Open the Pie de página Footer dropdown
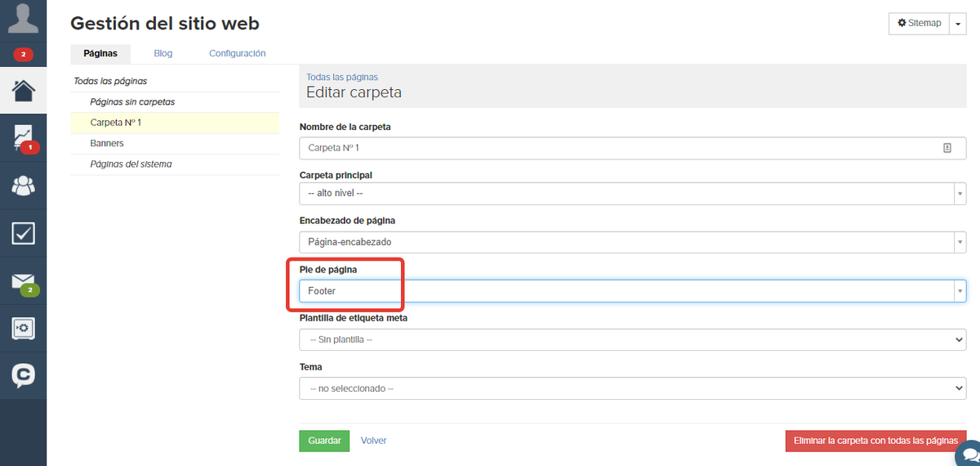The width and height of the screenshot is (980, 466). pos(633,291)
